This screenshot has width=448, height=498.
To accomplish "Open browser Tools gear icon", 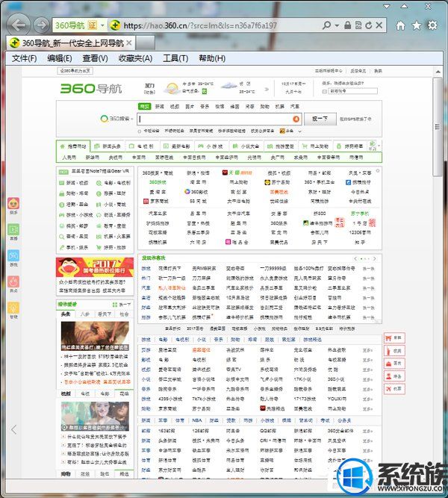I will click(x=432, y=25).
